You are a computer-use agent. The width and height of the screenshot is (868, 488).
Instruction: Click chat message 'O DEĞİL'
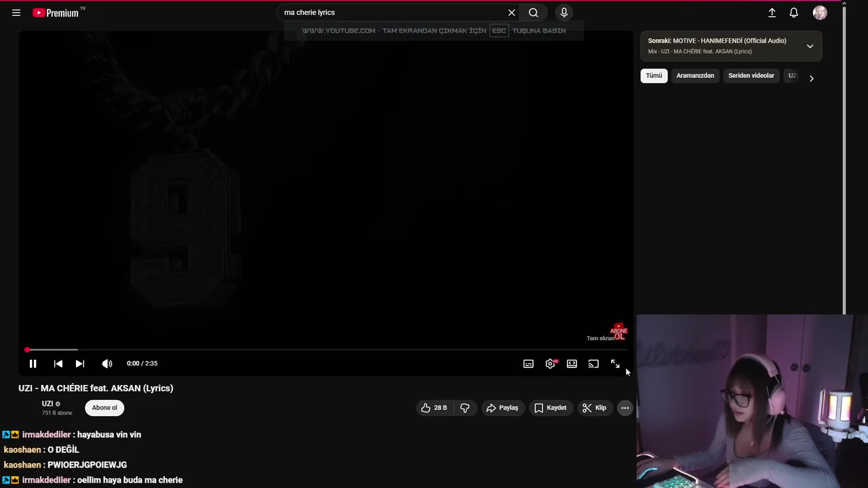point(63,450)
